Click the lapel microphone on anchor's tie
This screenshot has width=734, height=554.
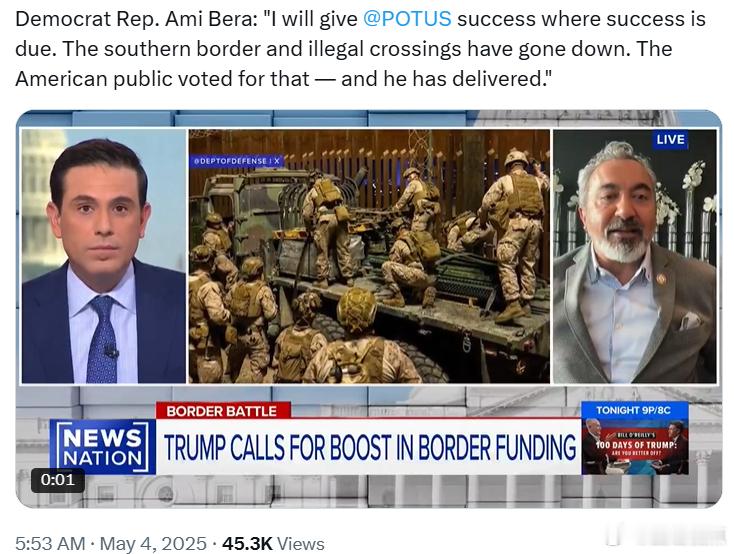(x=111, y=351)
